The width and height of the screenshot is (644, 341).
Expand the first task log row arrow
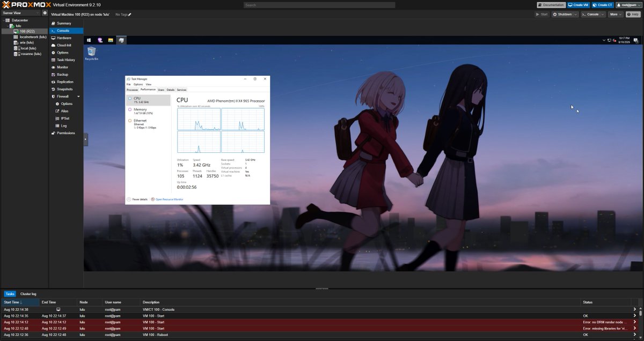(634, 309)
